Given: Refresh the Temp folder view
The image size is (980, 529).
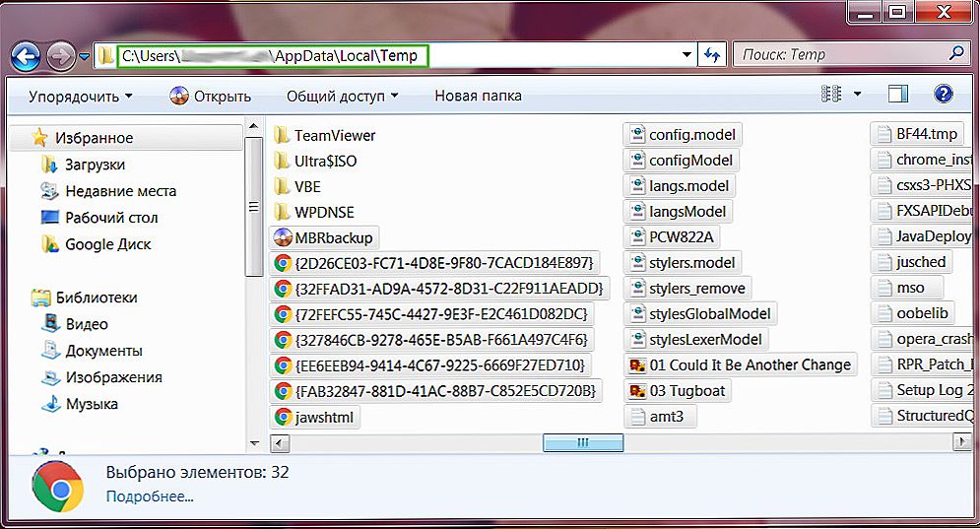Looking at the screenshot, I should click(712, 55).
